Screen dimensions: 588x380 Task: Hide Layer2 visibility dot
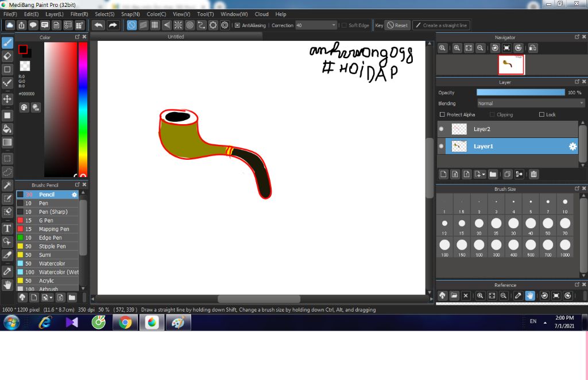point(442,129)
